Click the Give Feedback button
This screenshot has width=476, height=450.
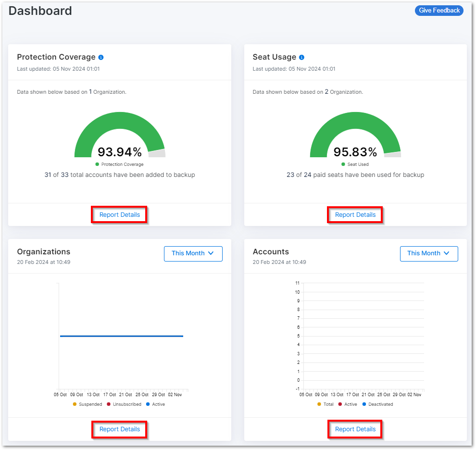(x=438, y=10)
